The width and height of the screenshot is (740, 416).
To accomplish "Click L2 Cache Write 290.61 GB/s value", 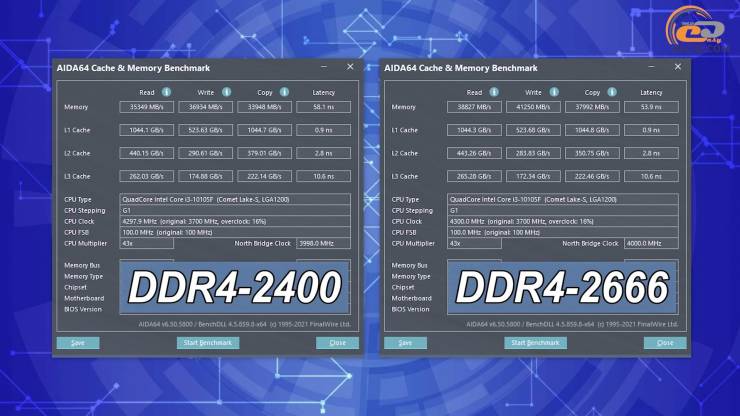I will point(205,153).
